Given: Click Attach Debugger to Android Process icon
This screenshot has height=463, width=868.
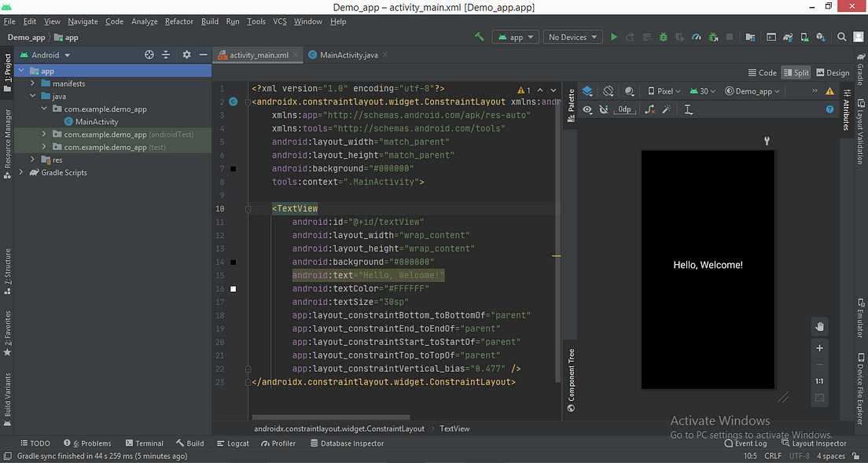Looking at the screenshot, I should click(x=714, y=37).
